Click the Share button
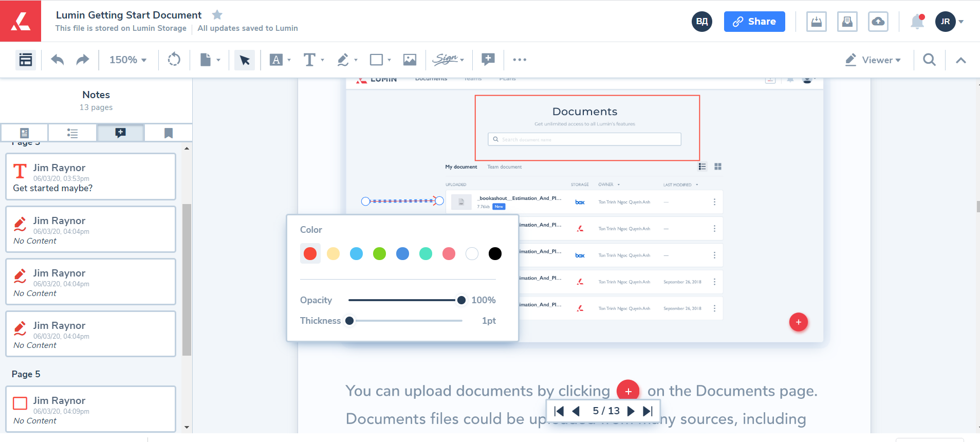980x442 pixels. 754,22
